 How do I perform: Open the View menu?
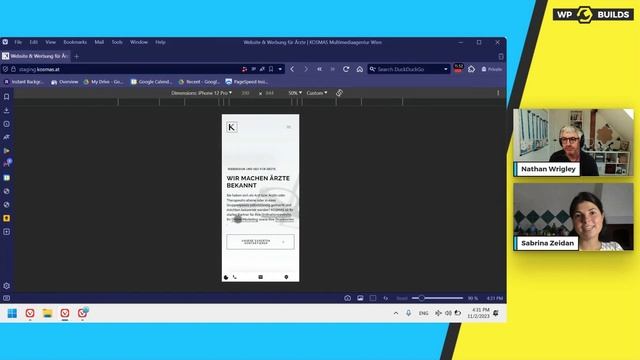pyautogui.click(x=50, y=42)
